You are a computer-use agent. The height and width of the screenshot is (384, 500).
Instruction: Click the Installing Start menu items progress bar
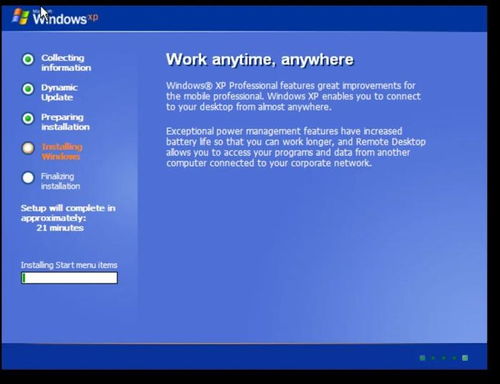69,278
